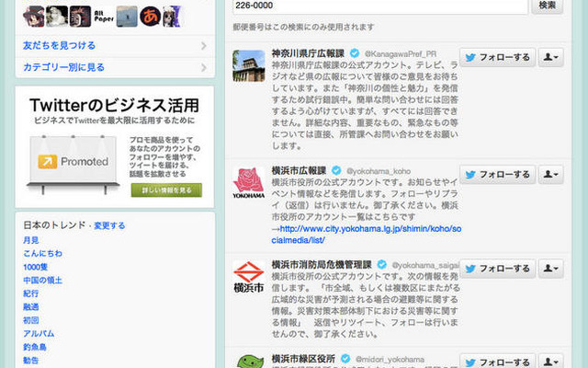Open the @yokohama_koho handle
This screenshot has height=368, width=588.
[379, 171]
